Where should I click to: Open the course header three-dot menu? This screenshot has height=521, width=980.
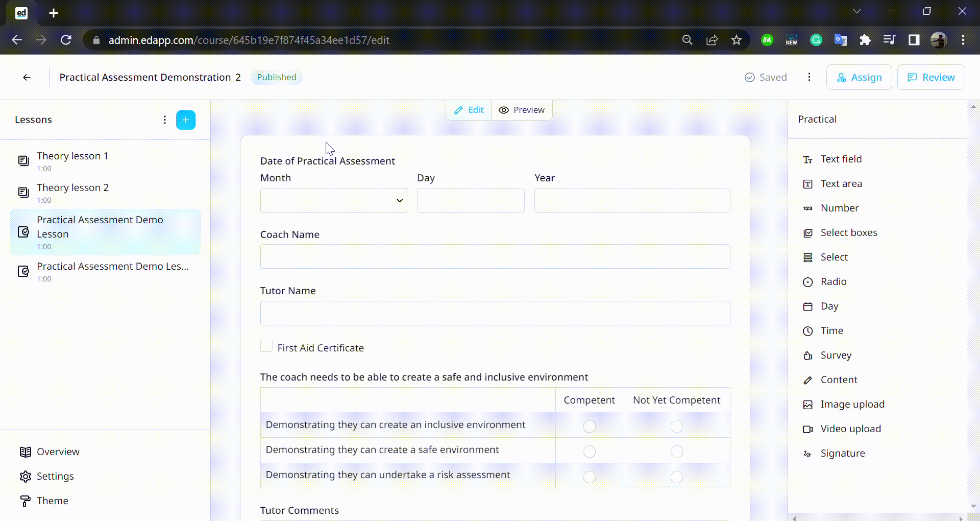pos(809,77)
